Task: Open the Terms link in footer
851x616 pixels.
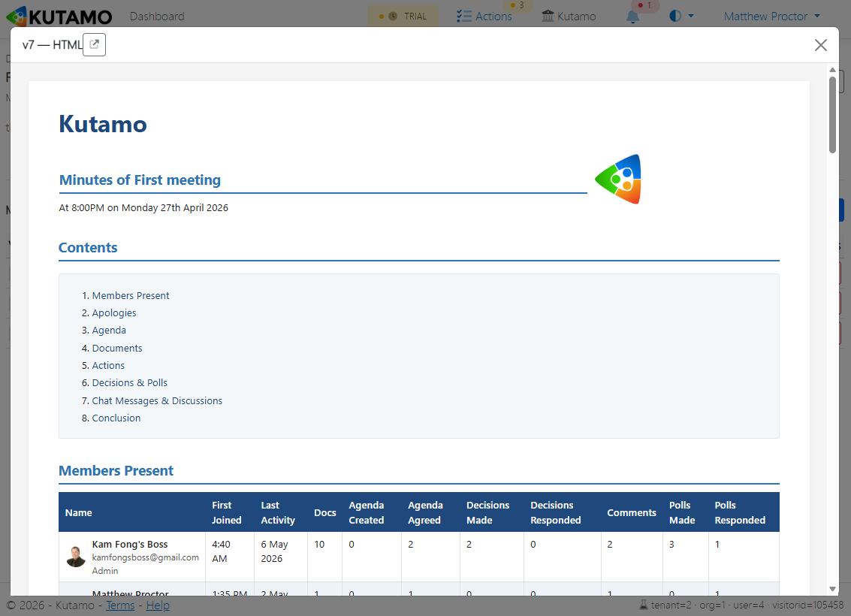Action: pos(120,605)
